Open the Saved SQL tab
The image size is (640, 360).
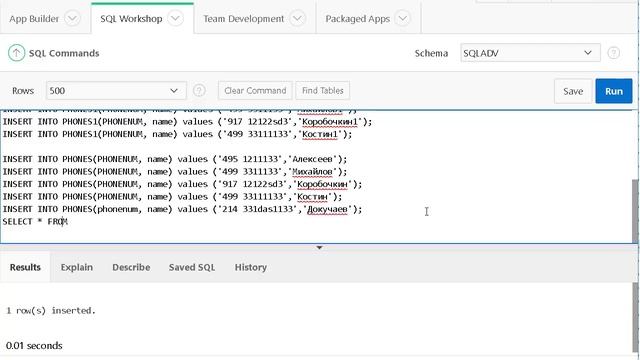[x=192, y=267]
